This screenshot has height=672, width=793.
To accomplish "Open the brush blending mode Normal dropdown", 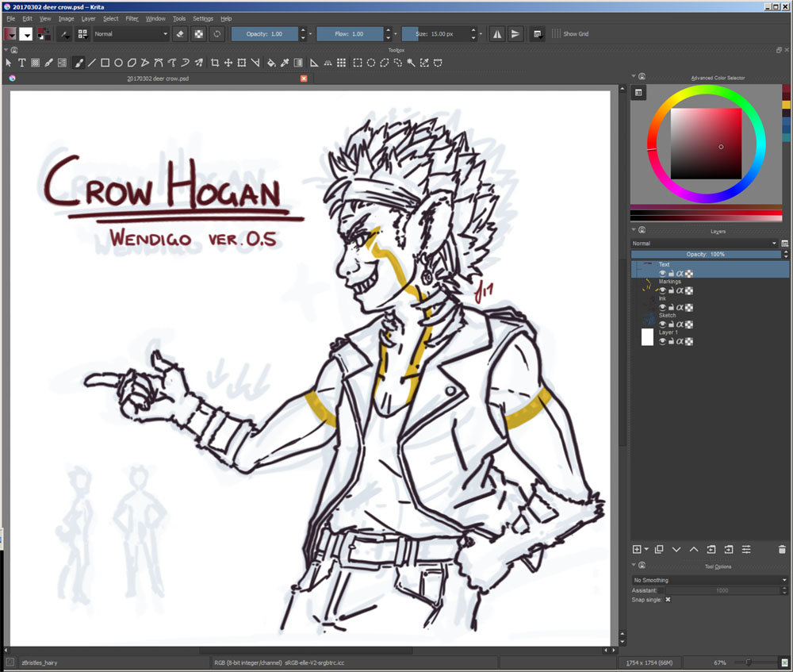I will click(x=131, y=34).
